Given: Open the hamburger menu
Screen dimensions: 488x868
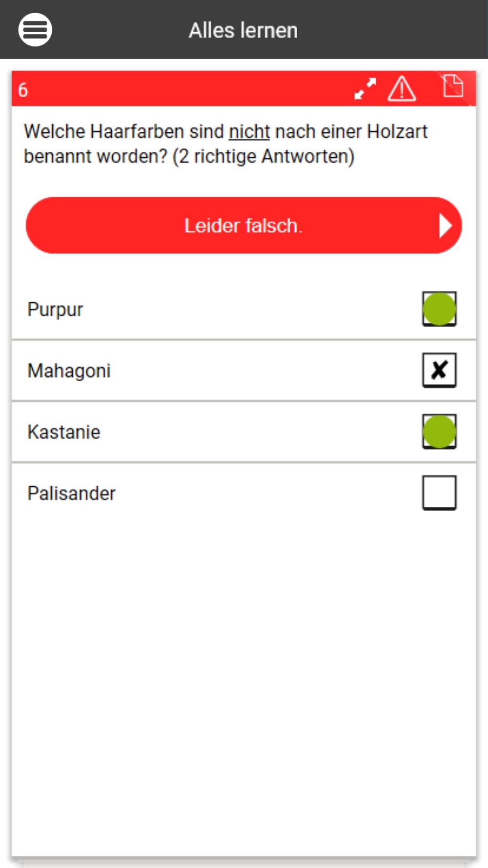Looking at the screenshot, I should pos(35,30).
